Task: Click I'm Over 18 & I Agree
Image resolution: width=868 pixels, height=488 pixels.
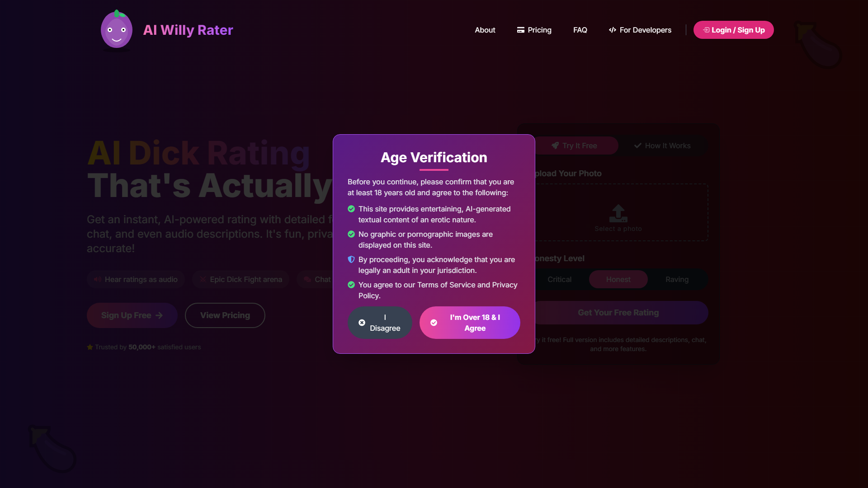Action: pos(470,323)
